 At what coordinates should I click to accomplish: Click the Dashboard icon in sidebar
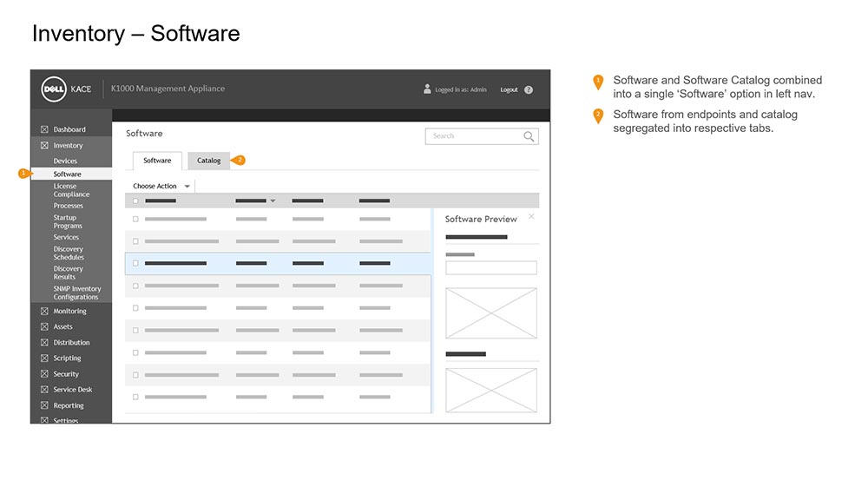[x=44, y=129]
